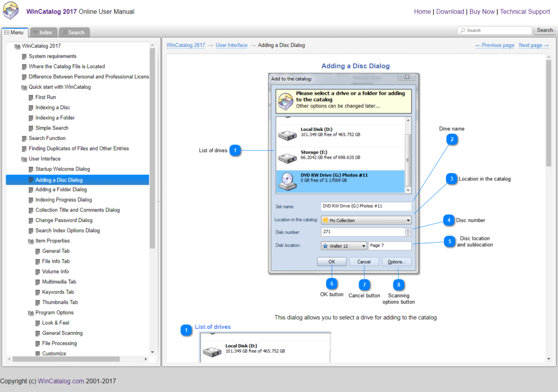558x392 pixels.
Task: Switch to the Search tab
Action: click(x=74, y=32)
